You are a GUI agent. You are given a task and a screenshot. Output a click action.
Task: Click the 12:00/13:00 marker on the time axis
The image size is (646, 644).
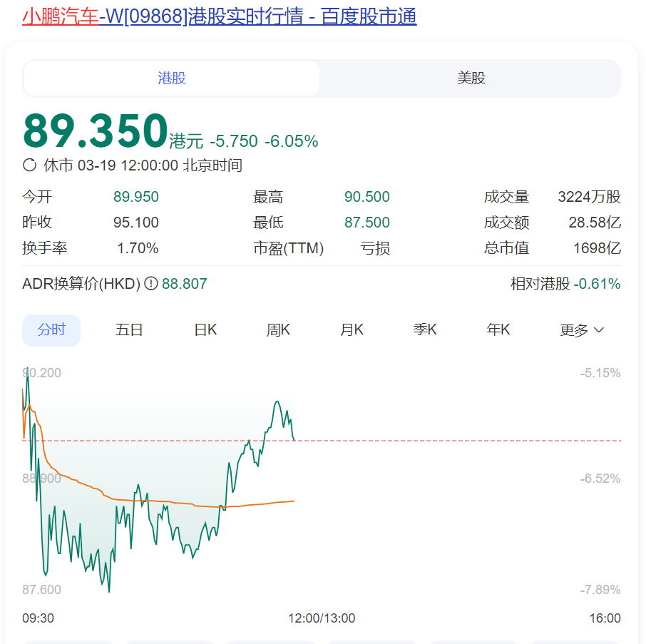coord(322,618)
